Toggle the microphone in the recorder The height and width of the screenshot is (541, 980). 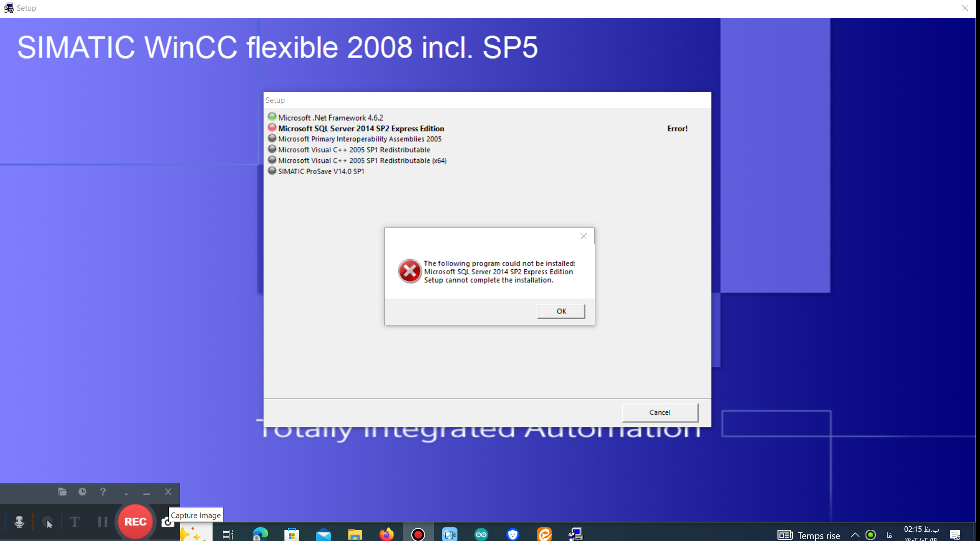point(19,522)
